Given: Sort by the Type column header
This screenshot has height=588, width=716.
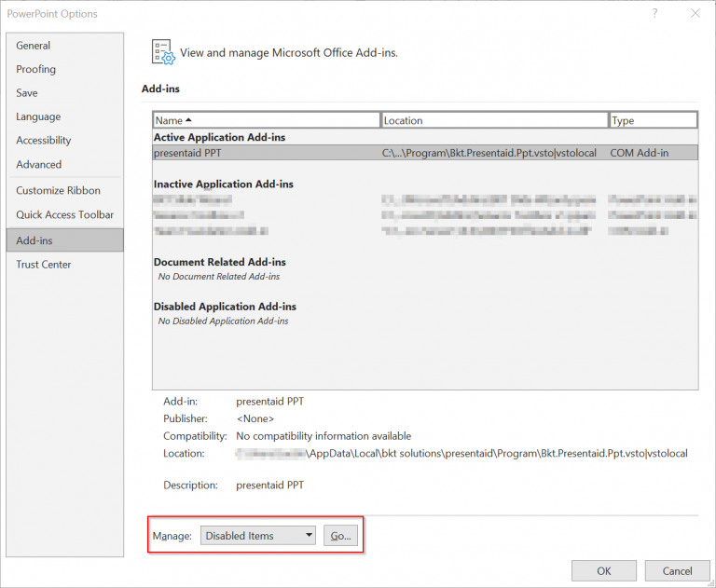Looking at the screenshot, I should tap(654, 120).
